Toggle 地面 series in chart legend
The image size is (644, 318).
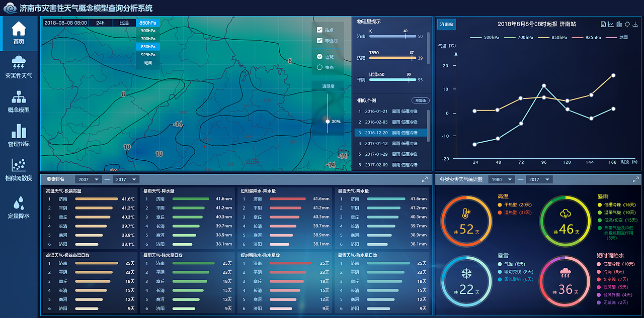coord(617,37)
